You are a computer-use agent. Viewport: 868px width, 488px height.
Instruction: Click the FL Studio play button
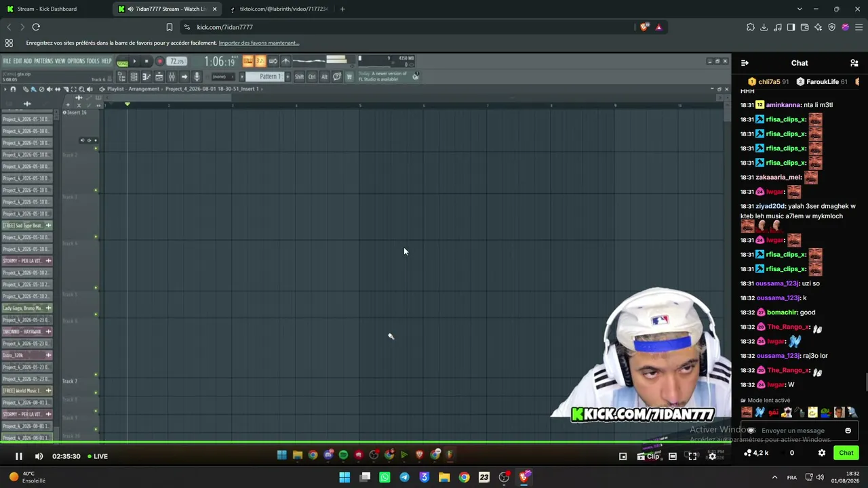click(x=134, y=62)
